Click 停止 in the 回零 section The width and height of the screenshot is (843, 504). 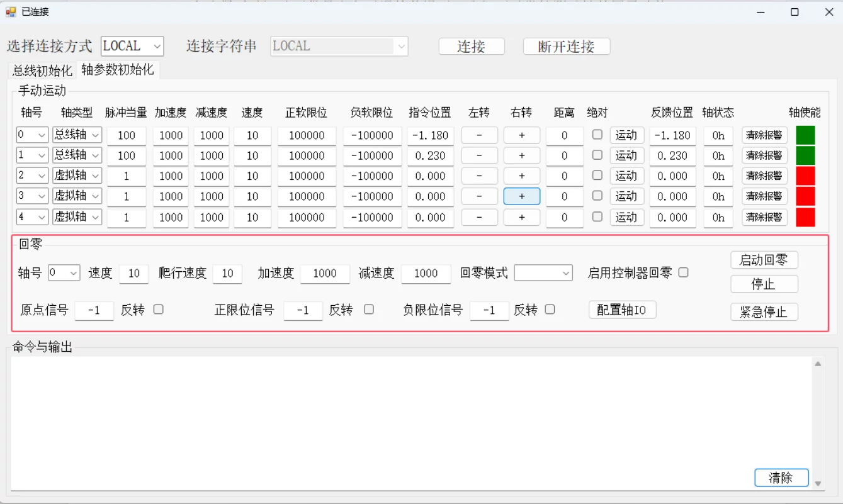[764, 284]
